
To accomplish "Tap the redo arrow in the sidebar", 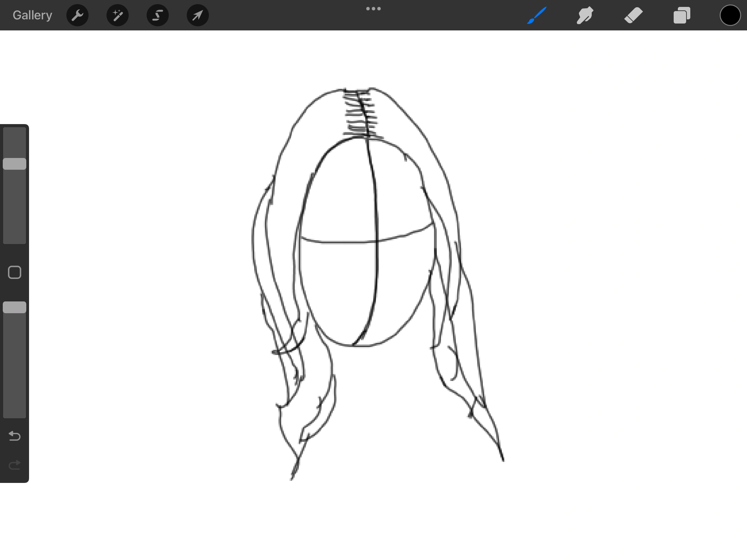I will (x=14, y=465).
